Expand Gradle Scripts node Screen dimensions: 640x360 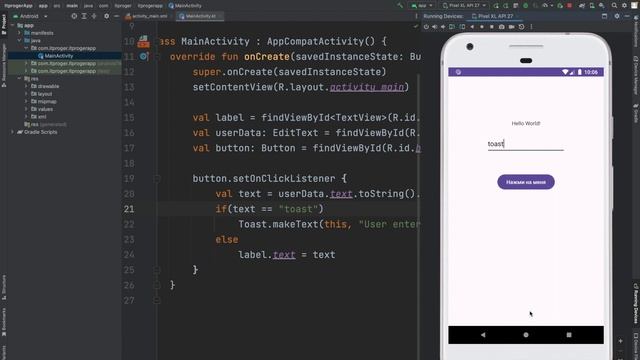point(13,132)
